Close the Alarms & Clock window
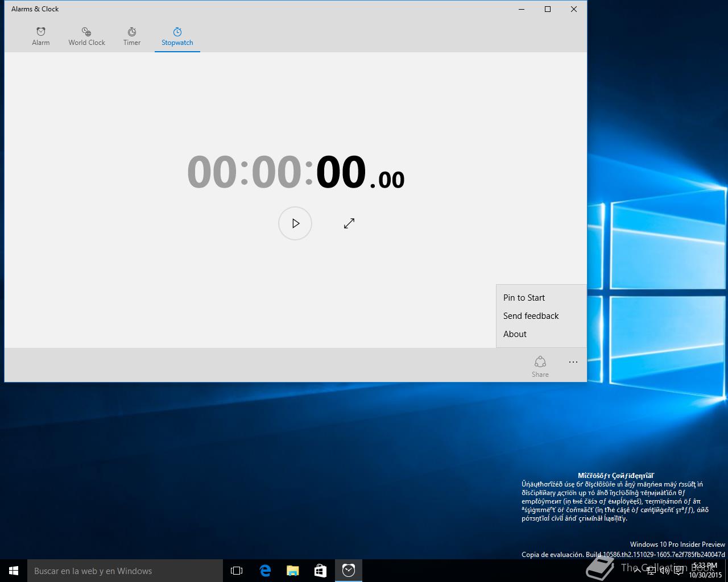Viewport: 728px width, 582px height. pos(574,9)
